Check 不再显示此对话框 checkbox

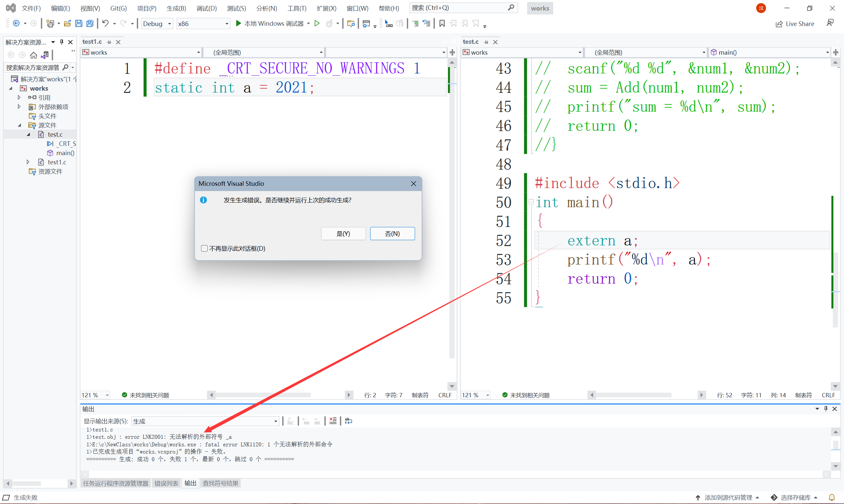coord(204,248)
